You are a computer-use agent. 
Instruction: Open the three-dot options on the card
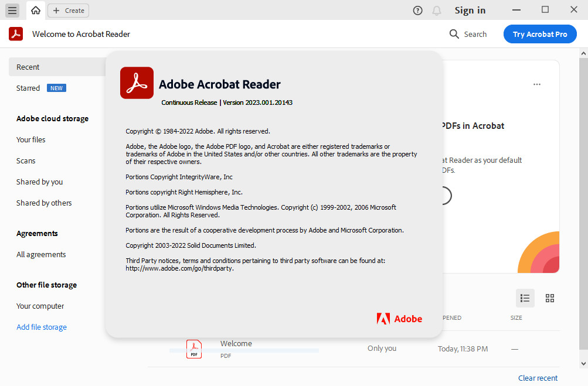pyautogui.click(x=537, y=84)
